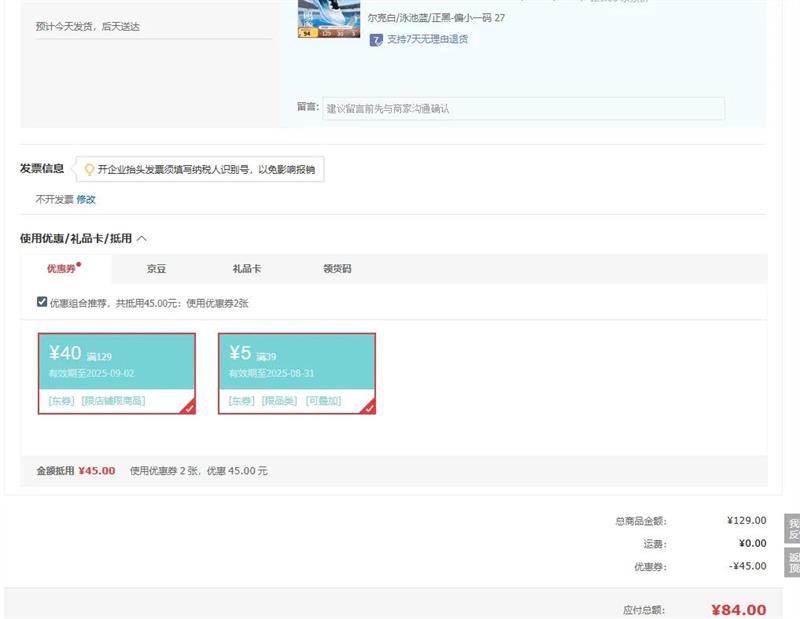
Task: Click the lightbulb tip icon by invoice info
Action: [x=89, y=170]
